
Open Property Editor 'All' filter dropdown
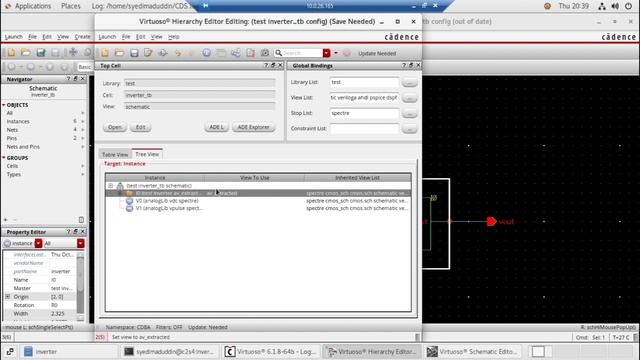coord(80,243)
